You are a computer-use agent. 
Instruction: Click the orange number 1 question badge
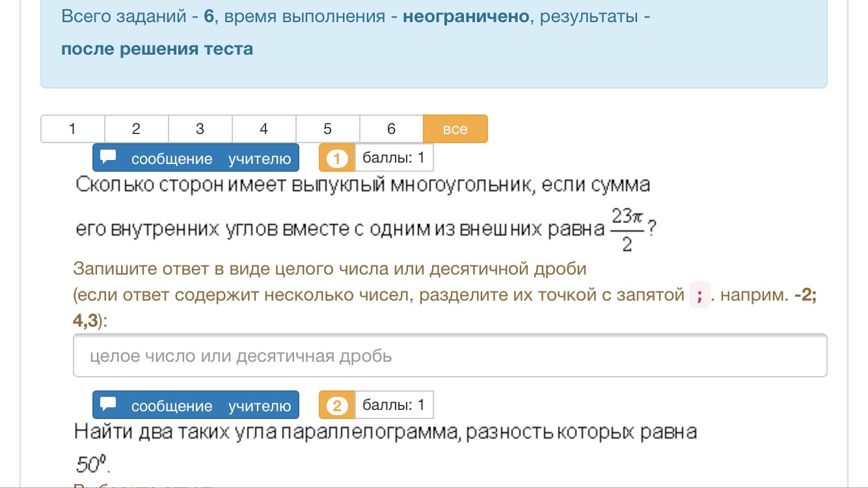pos(337,158)
